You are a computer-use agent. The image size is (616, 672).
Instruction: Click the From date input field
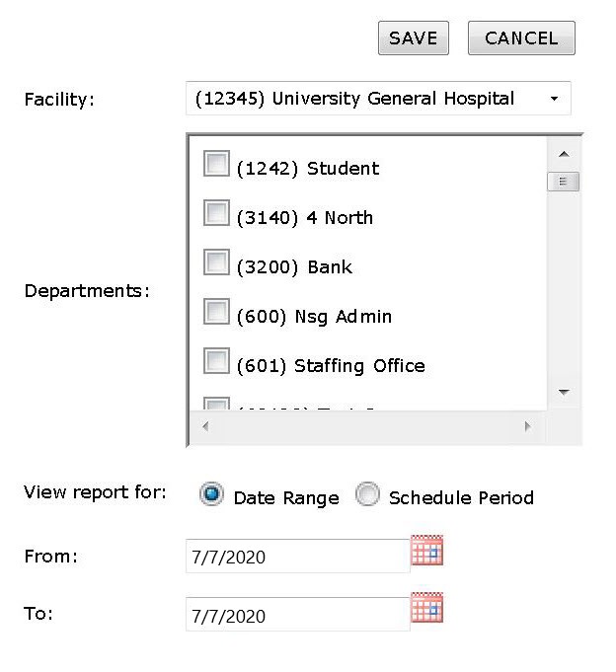coord(297,557)
